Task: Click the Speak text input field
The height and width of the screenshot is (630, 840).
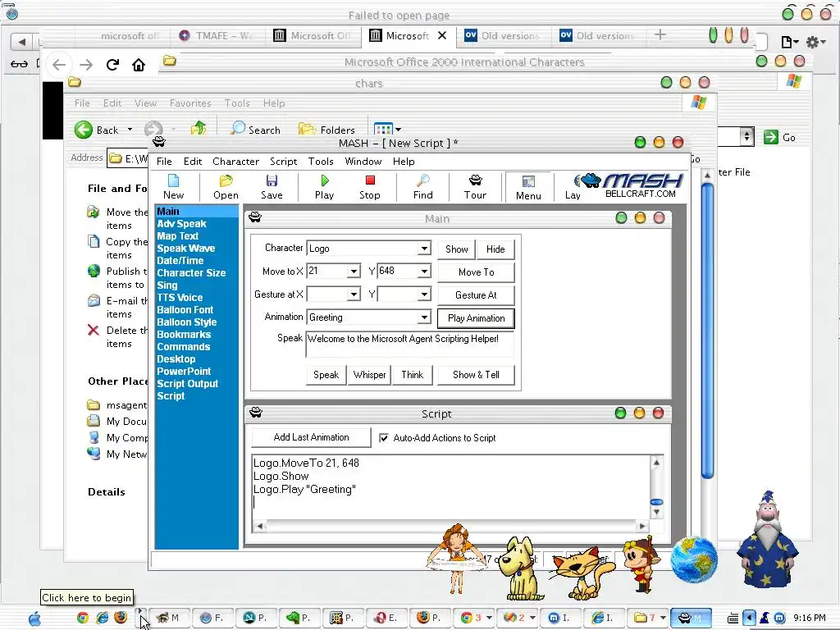Action: point(410,345)
